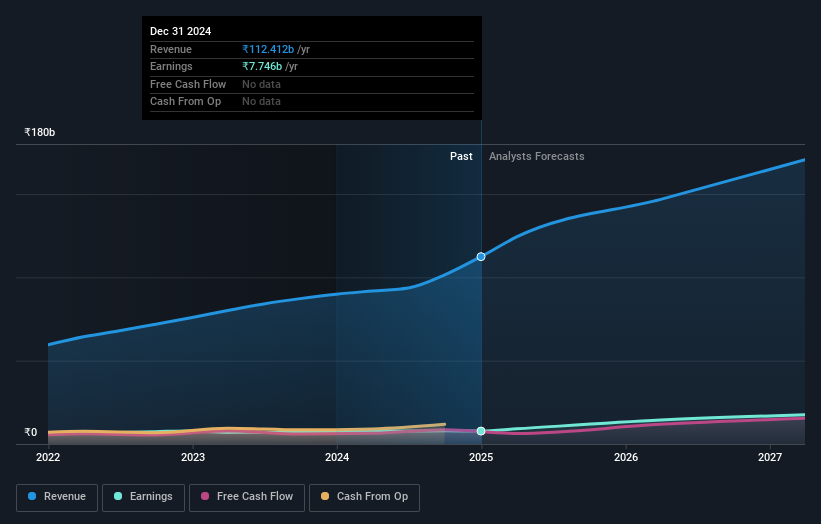Click the 2027 x-axis label
821x524 pixels.
[x=770, y=457]
